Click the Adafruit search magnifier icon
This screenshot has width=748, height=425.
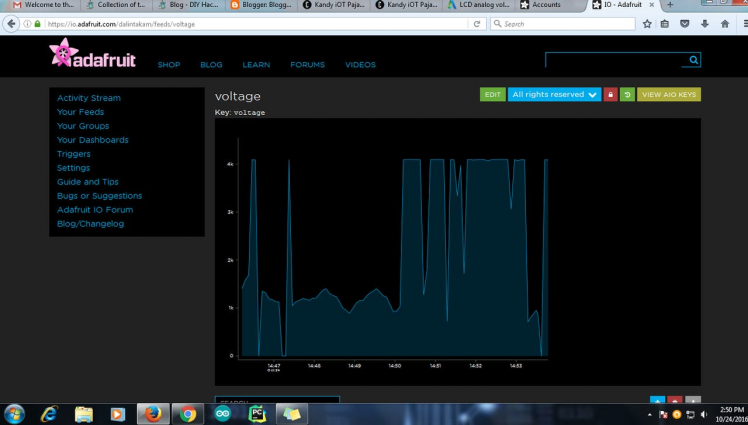click(x=694, y=60)
